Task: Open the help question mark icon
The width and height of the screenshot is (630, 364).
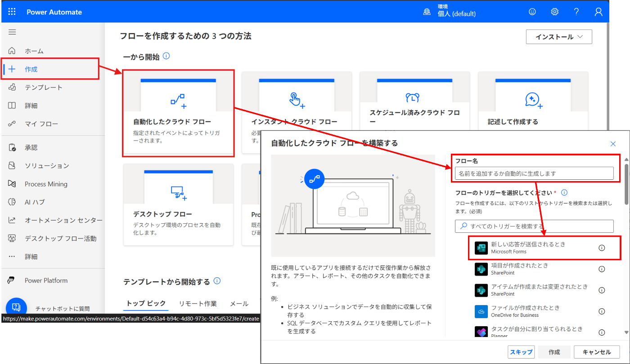Action: (x=576, y=12)
